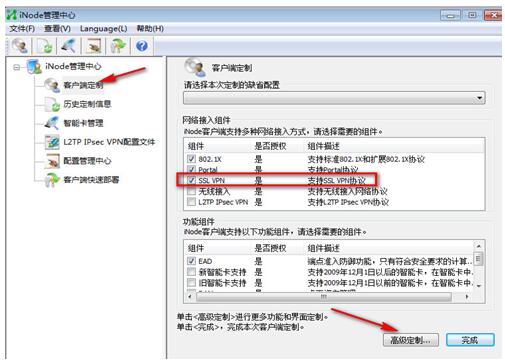
Task: Select 历史定制信息 in the tree
Action: (x=87, y=104)
